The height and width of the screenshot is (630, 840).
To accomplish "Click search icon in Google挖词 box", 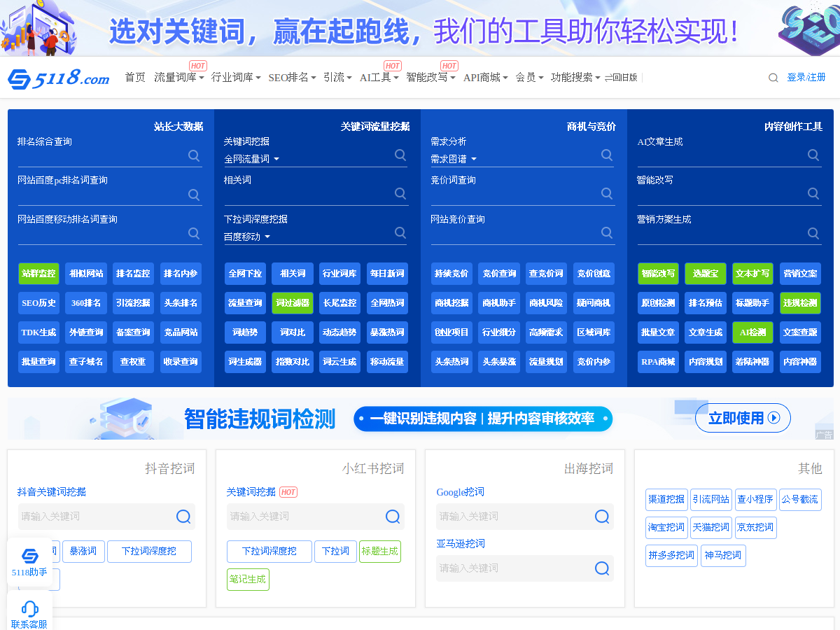I will (x=602, y=517).
